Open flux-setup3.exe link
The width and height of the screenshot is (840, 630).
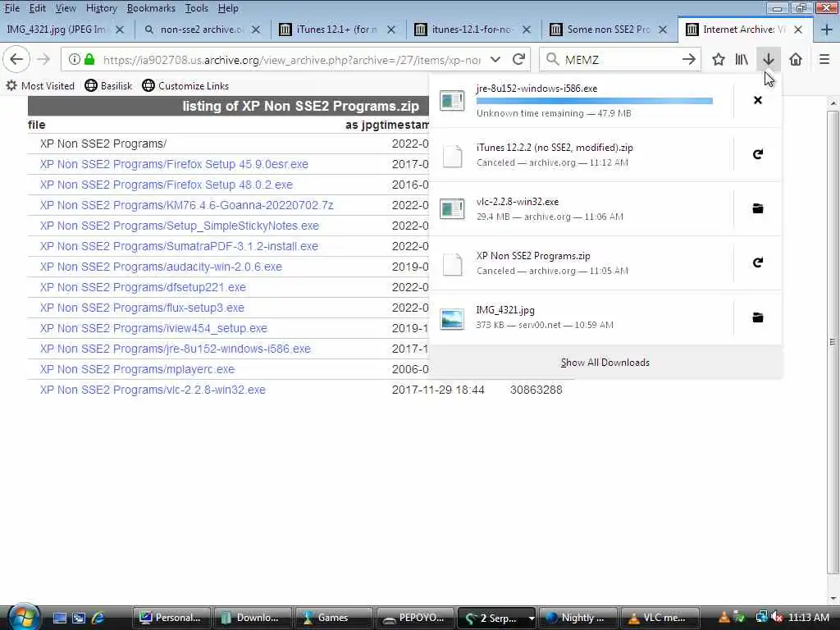[x=142, y=308]
